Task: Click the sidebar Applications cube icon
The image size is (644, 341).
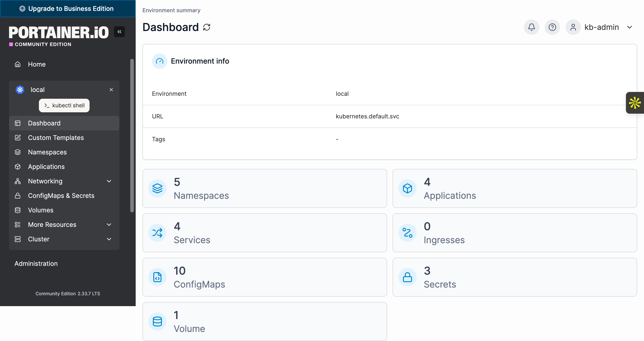Action: point(17,167)
